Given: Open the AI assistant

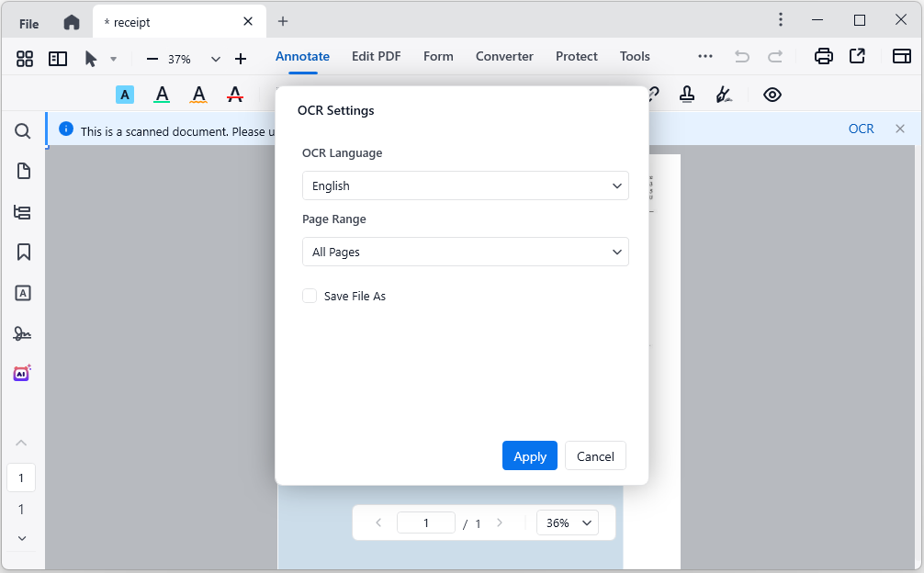Looking at the screenshot, I should 22,373.
